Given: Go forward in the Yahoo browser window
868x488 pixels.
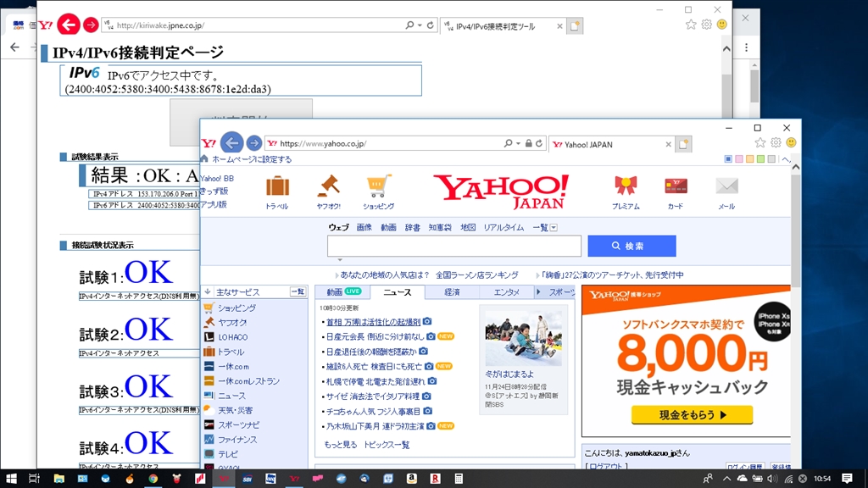Looking at the screenshot, I should (253, 143).
